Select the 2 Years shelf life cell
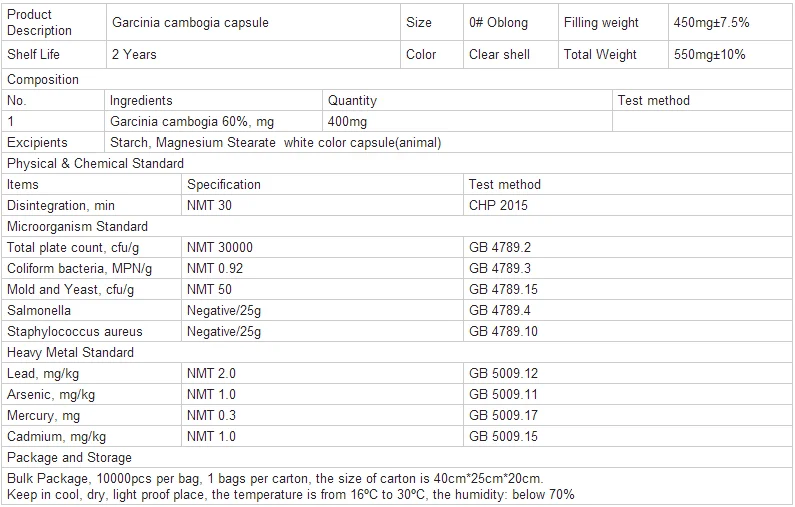 point(134,55)
